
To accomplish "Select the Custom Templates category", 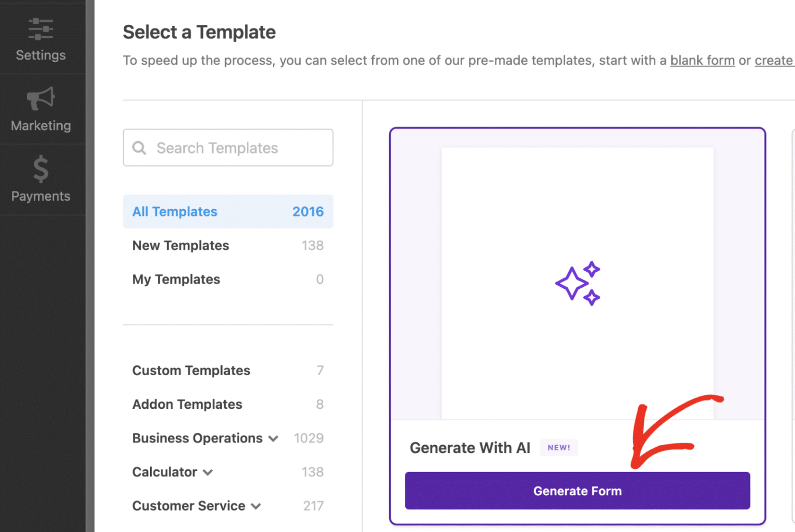I will [191, 371].
